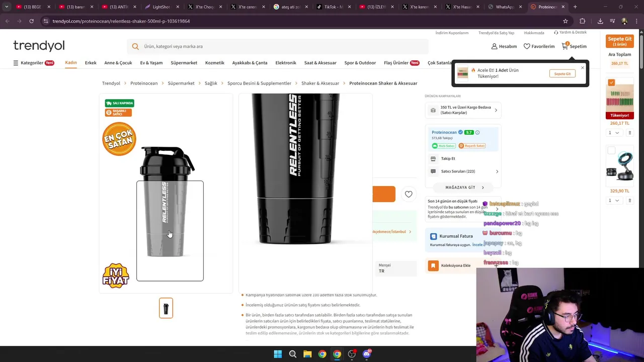Click the Trendyol logo
The width and height of the screenshot is (644, 362).
[x=39, y=46]
